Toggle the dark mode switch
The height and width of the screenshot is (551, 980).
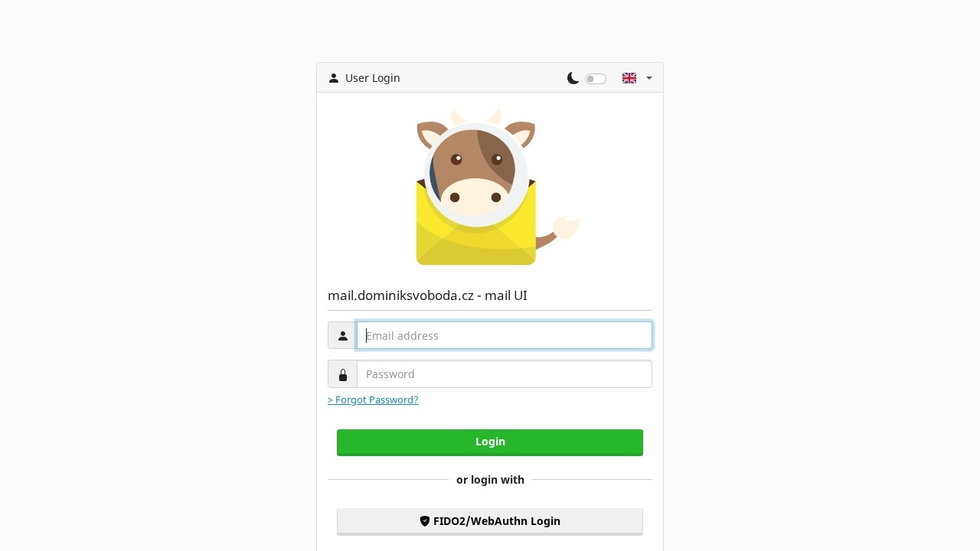(595, 79)
